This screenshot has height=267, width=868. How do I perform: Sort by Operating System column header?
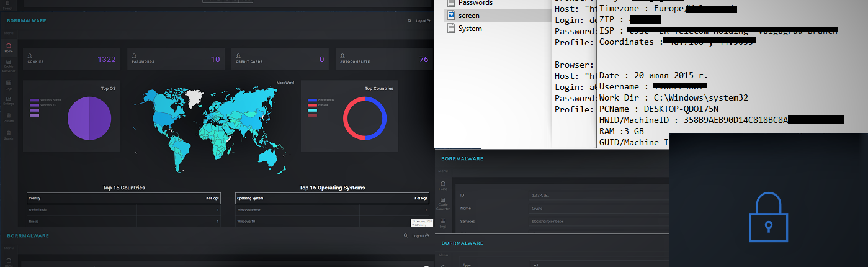(250, 198)
